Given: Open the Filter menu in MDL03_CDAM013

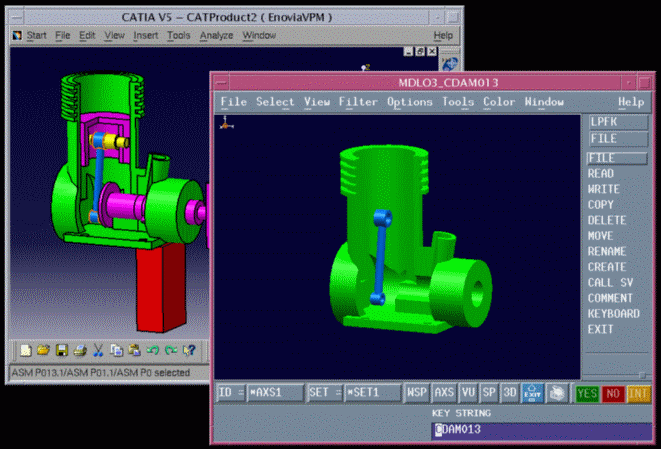Looking at the screenshot, I should [x=358, y=102].
